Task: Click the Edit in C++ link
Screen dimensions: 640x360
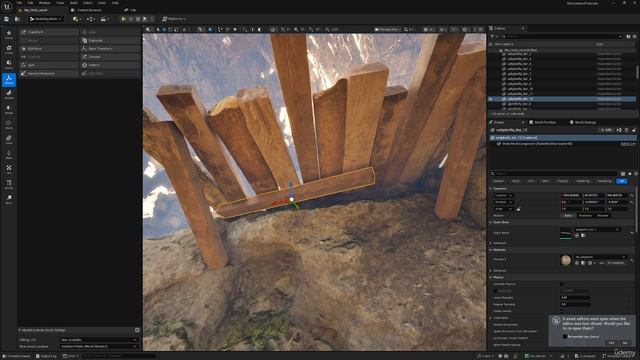Action: click(x=628, y=144)
